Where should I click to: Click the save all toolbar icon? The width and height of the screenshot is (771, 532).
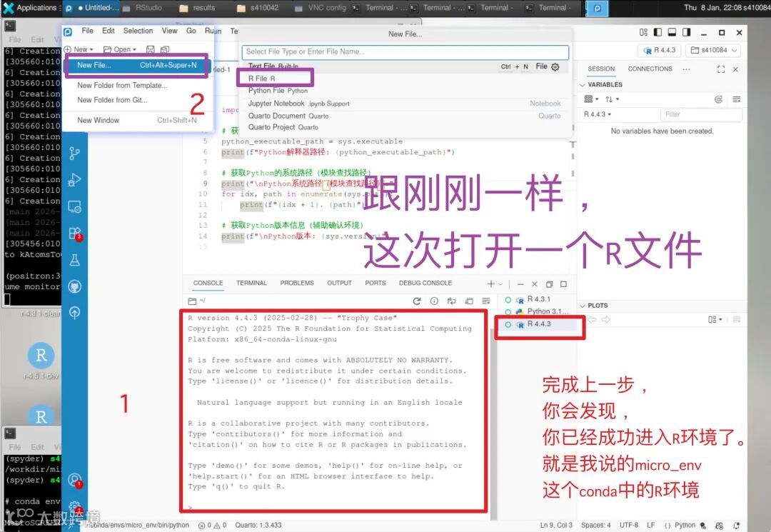(x=165, y=49)
